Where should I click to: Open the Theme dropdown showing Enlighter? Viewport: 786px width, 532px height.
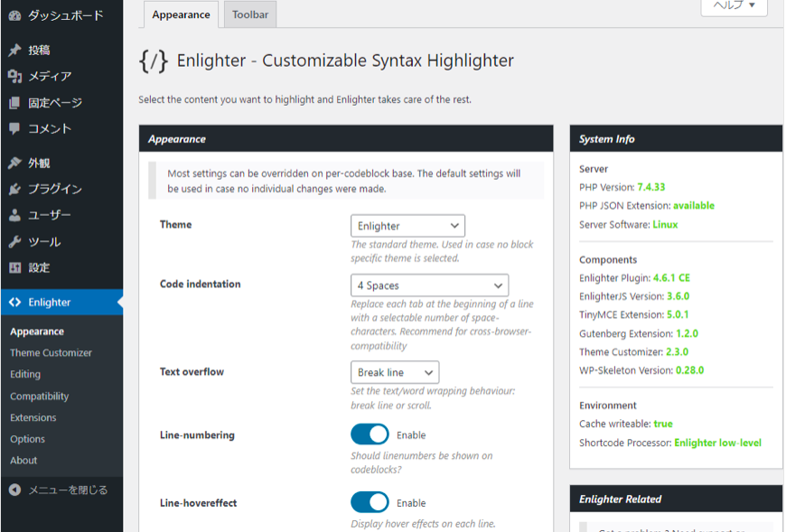click(407, 226)
